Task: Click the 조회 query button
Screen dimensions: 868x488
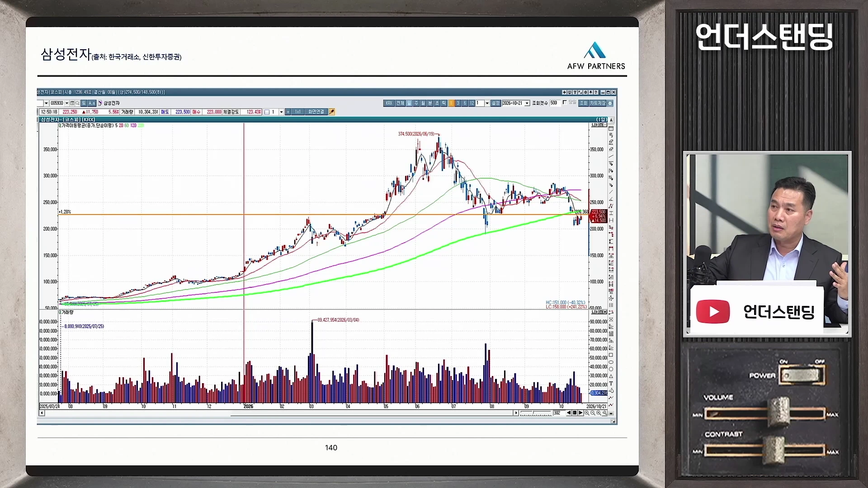Action: coord(583,103)
